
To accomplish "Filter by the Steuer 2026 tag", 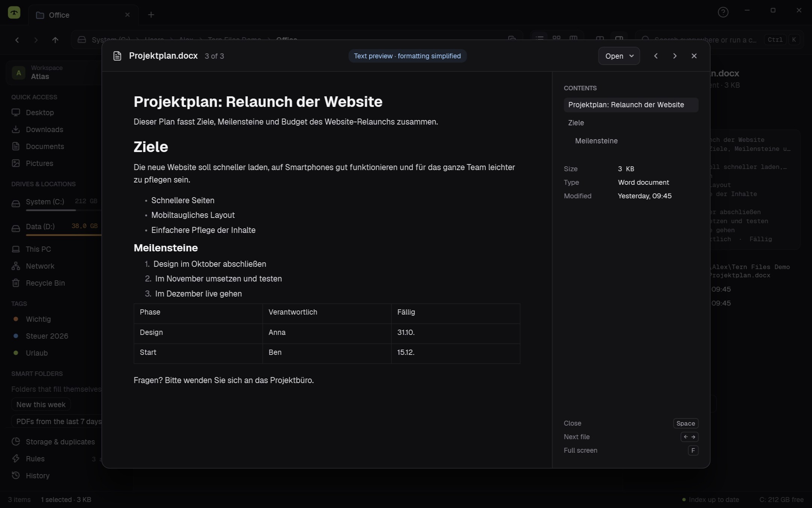I will click(54, 336).
